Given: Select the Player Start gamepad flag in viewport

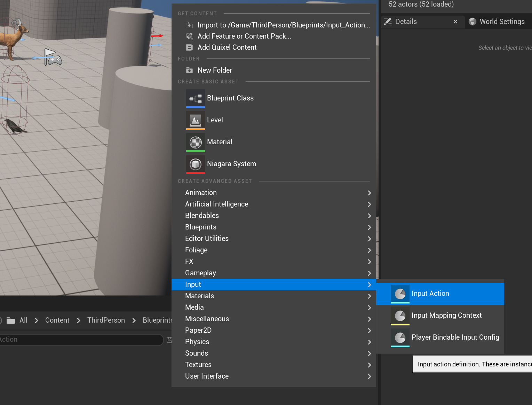Looking at the screenshot, I should (52, 57).
